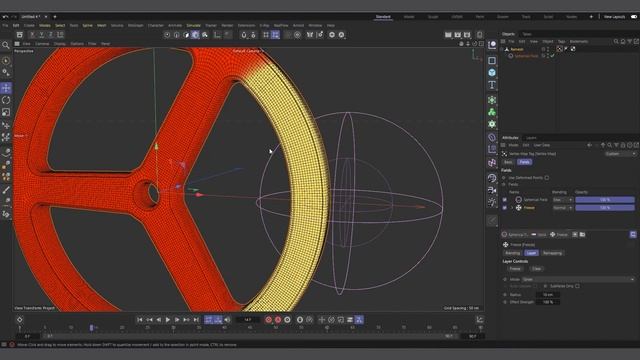Click the Objects panel search icon
The height and width of the screenshot is (360, 640).
point(616,41)
